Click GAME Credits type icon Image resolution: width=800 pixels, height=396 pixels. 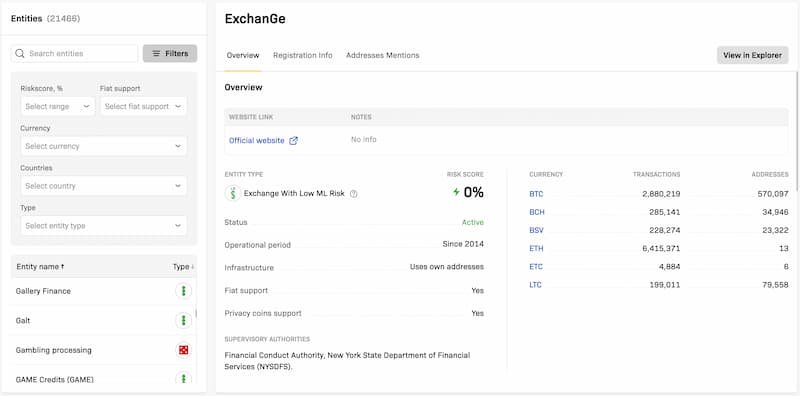(x=183, y=379)
